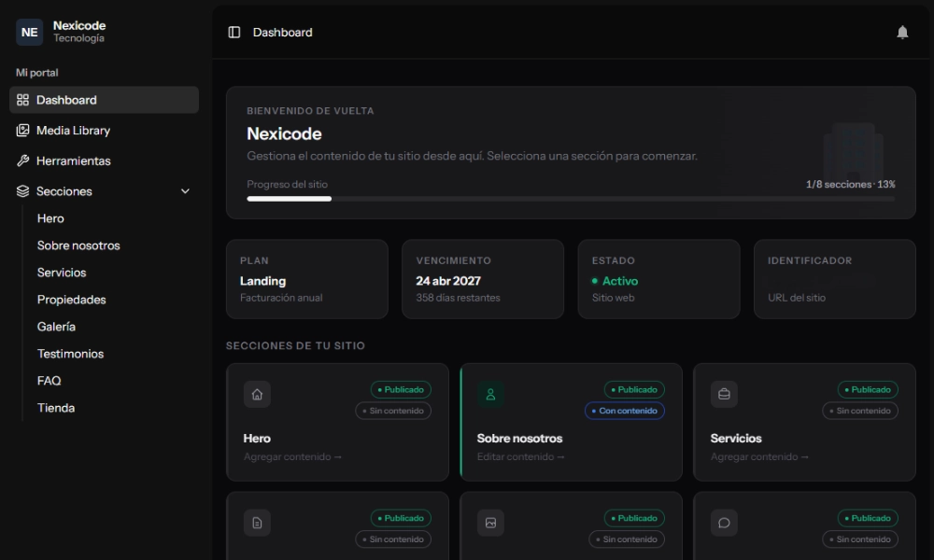This screenshot has height=560, width=934.
Task: Go to Servicios in sidebar
Action: coord(62,273)
